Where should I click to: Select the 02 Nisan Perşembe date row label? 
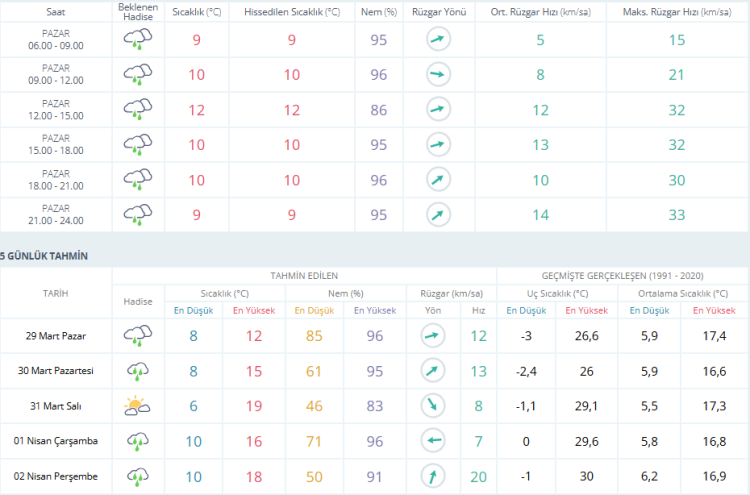coord(56,475)
